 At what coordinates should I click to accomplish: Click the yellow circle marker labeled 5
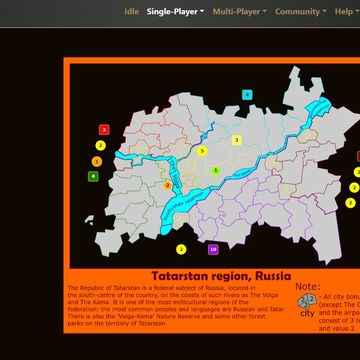point(202,151)
